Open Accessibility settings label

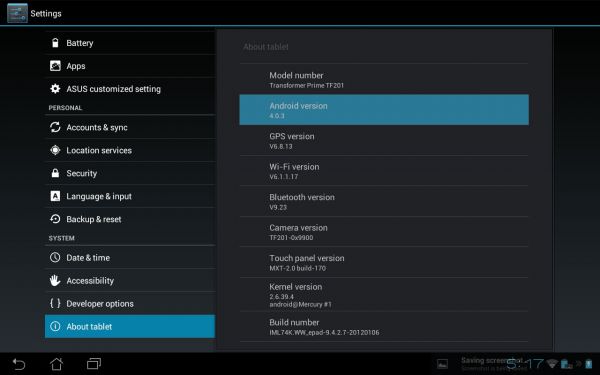tap(90, 281)
